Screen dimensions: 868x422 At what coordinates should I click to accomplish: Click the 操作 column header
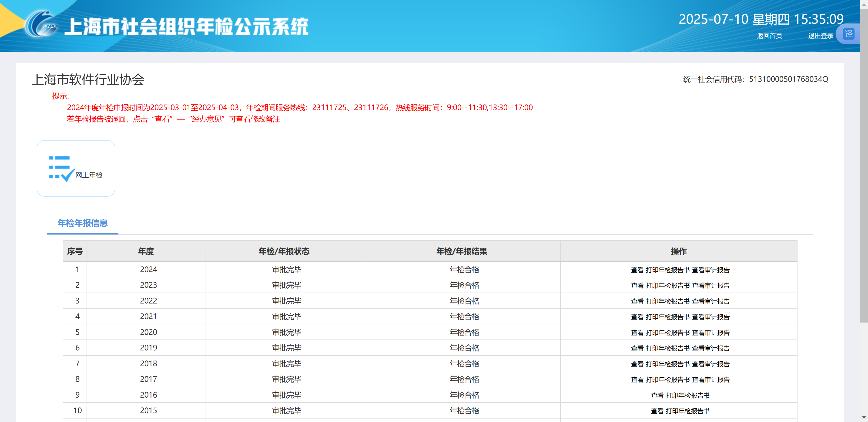(x=679, y=251)
